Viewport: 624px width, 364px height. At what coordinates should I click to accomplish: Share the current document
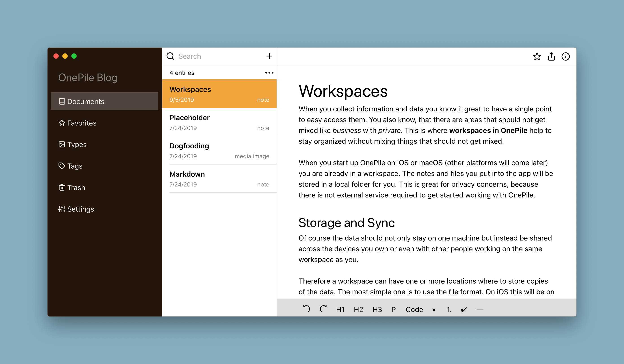click(551, 56)
